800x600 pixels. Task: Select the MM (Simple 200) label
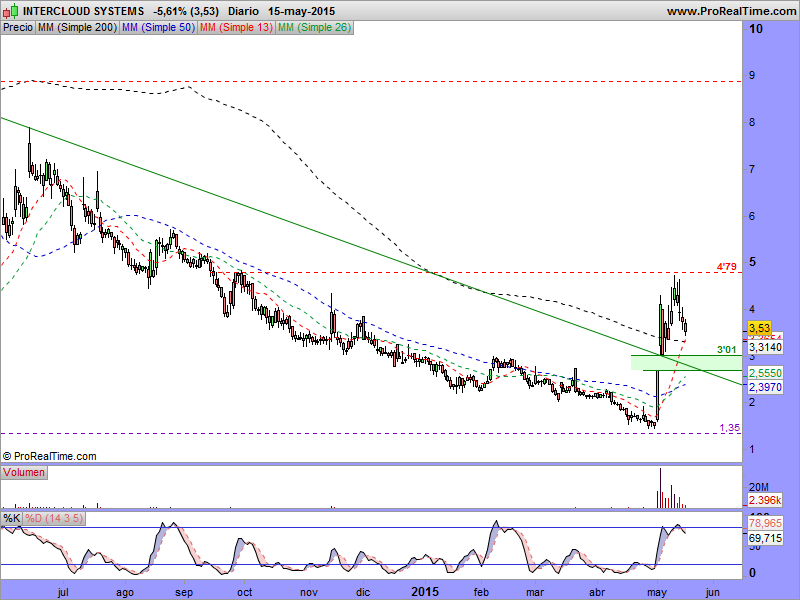[x=77, y=28]
